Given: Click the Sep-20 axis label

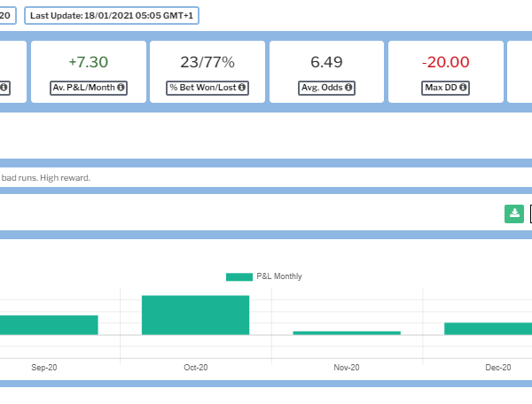Looking at the screenshot, I should click(x=44, y=368).
